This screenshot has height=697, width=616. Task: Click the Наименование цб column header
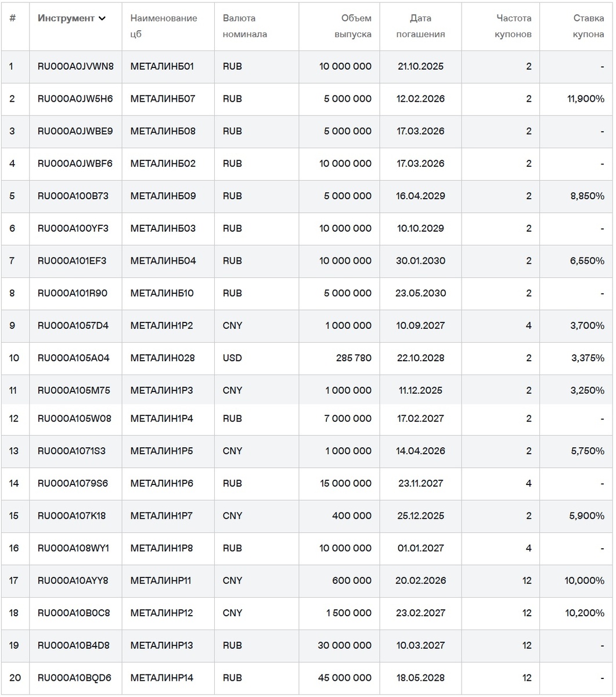coord(164,26)
